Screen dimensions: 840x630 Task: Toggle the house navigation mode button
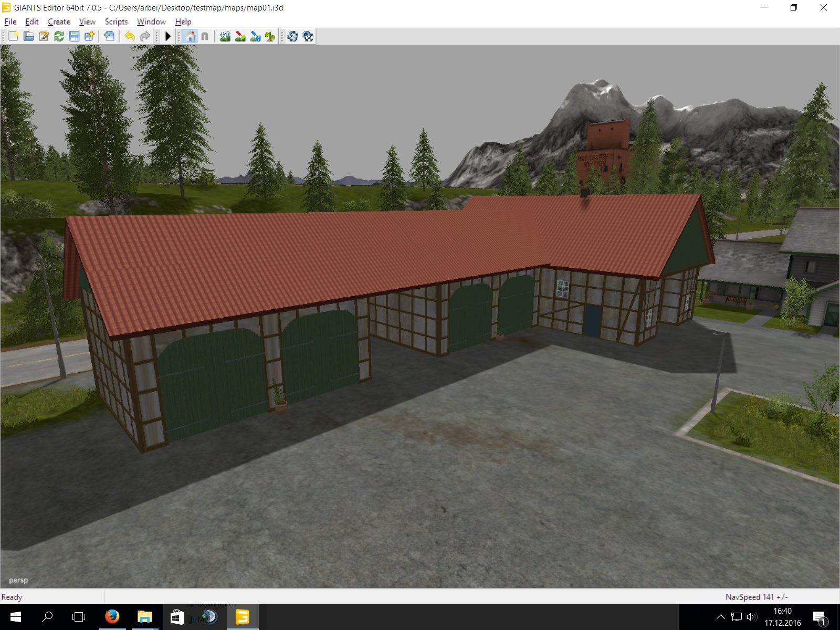(190, 36)
